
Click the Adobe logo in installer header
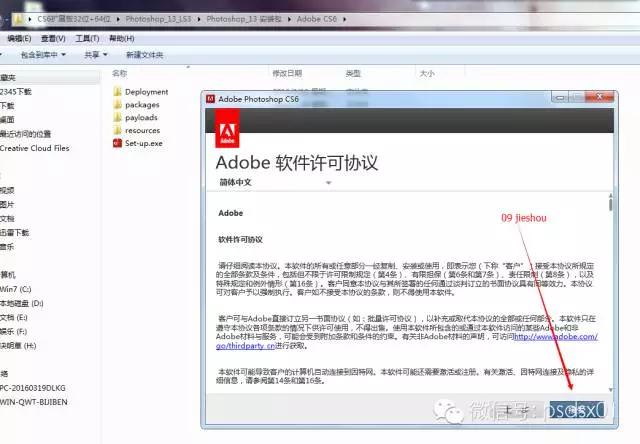click(227, 128)
